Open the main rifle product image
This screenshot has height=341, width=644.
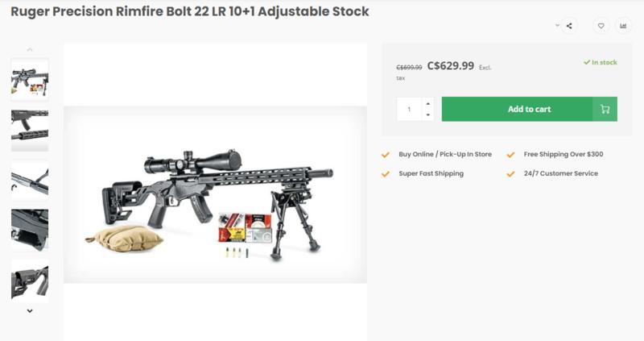(x=215, y=194)
